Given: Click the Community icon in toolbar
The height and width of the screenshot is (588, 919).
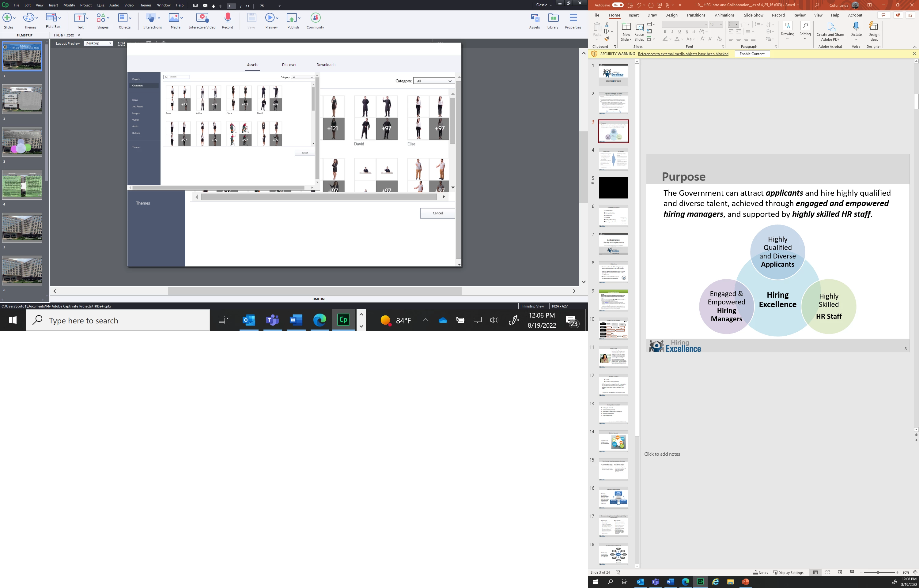Looking at the screenshot, I should pos(315,18).
